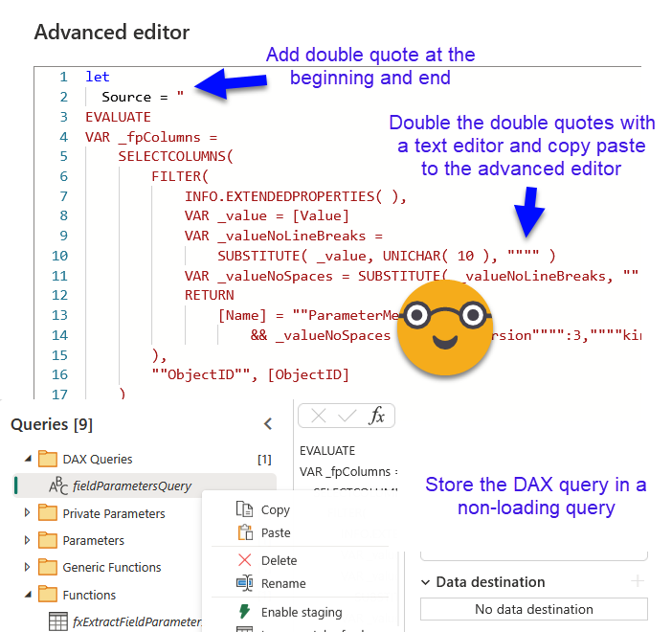The image size is (672, 632).
Task: Expand the Private Parameters folder
Action: coord(27,513)
